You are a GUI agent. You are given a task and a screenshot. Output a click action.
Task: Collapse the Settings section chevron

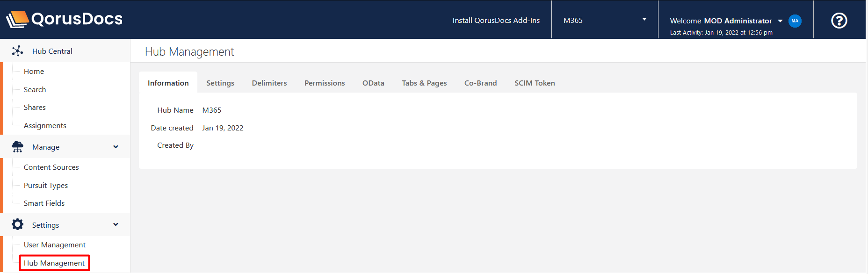coord(116,224)
